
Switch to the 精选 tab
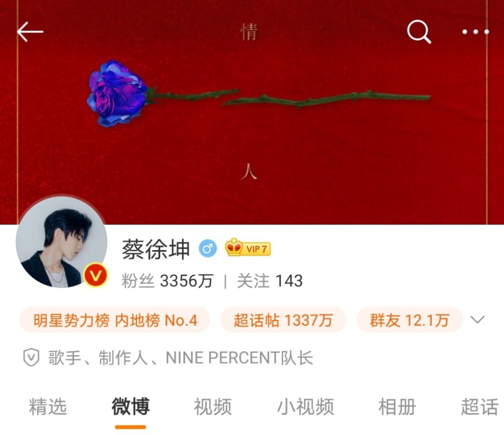[48, 406]
